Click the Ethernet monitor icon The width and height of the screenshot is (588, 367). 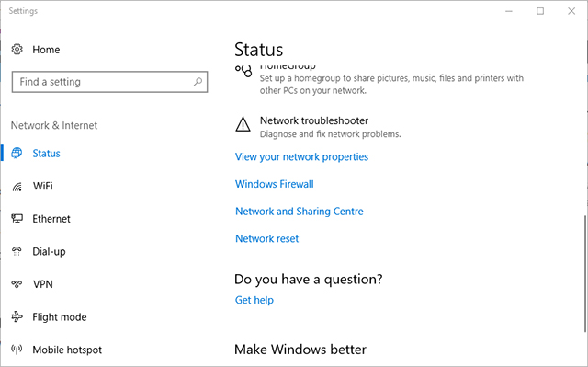17,218
